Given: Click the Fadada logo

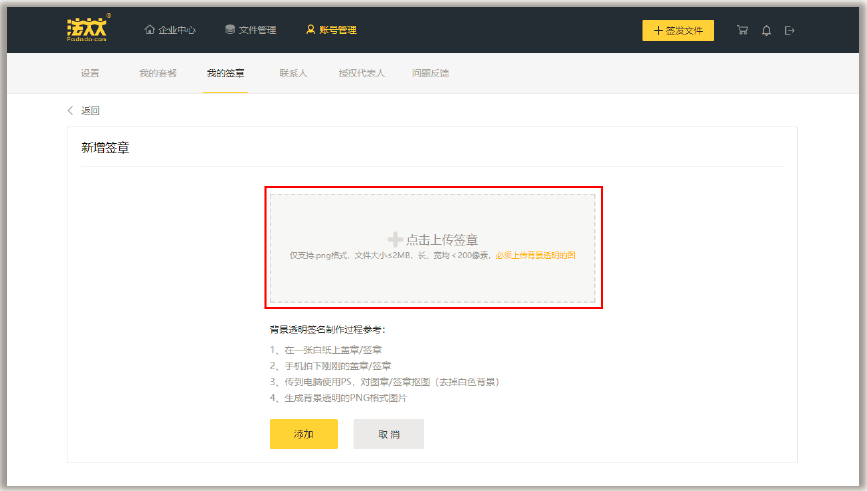Looking at the screenshot, I should 88,28.
